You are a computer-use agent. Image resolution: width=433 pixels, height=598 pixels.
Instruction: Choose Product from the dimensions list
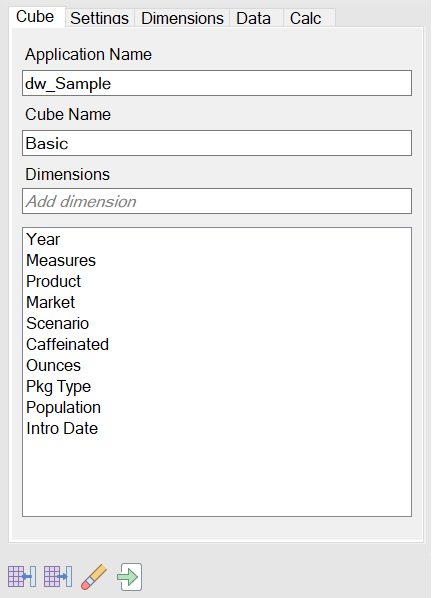click(53, 281)
